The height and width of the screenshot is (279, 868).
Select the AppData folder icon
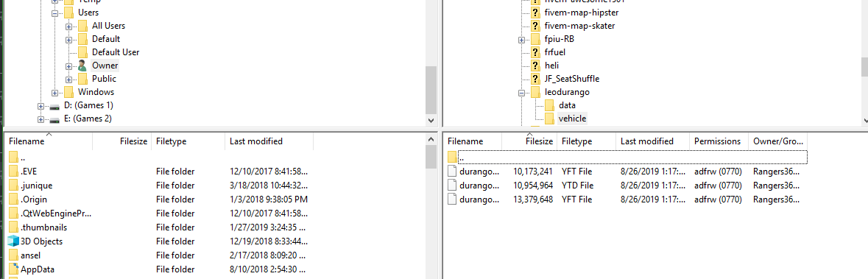point(13,269)
